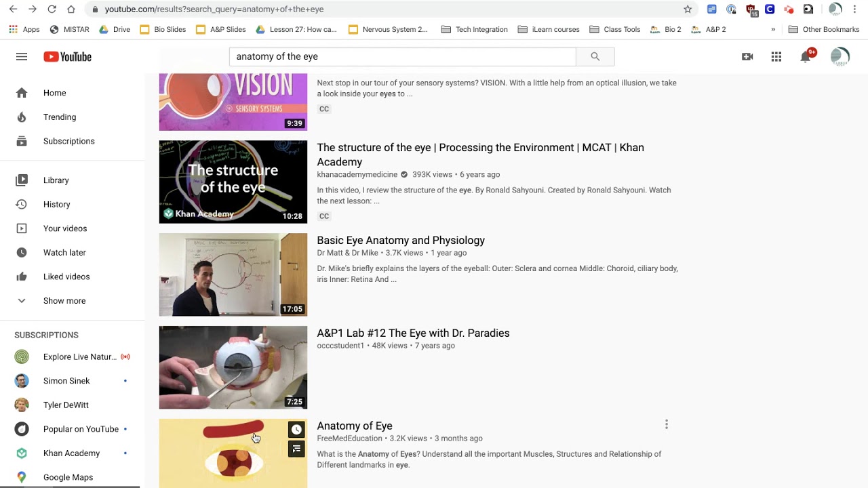
Task: Open the account avatar menu
Action: (840, 57)
